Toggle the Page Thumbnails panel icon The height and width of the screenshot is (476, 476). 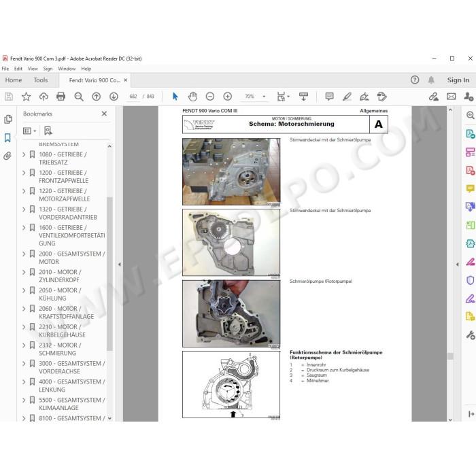[x=8, y=119]
